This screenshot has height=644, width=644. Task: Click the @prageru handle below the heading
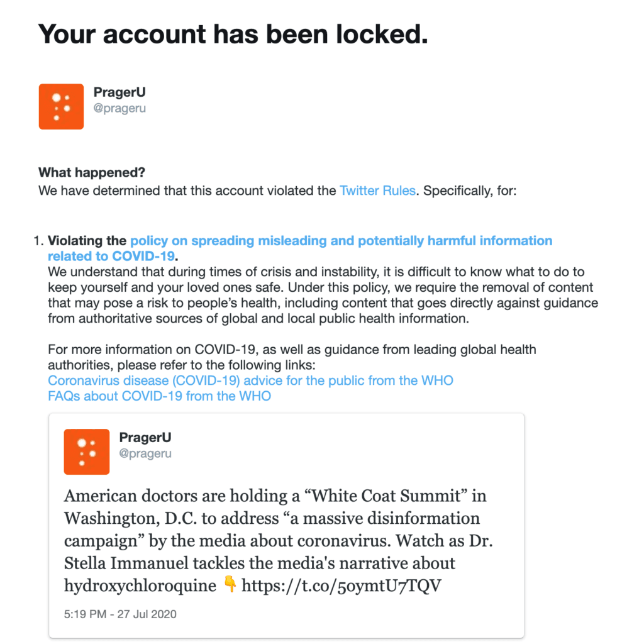point(119,108)
